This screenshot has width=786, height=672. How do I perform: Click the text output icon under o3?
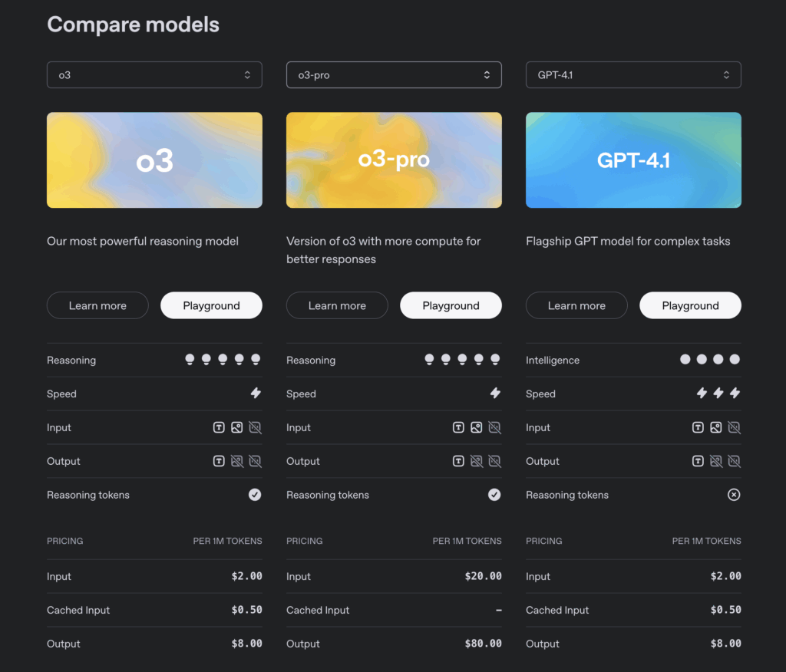(x=219, y=461)
